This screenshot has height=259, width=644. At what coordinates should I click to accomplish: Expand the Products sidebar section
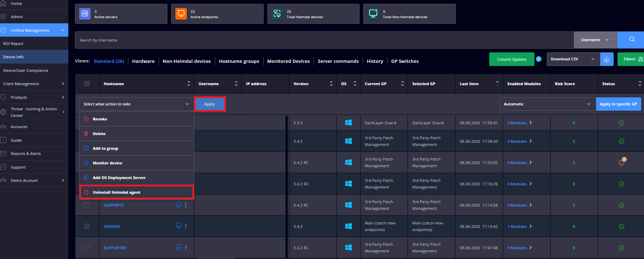[63, 97]
